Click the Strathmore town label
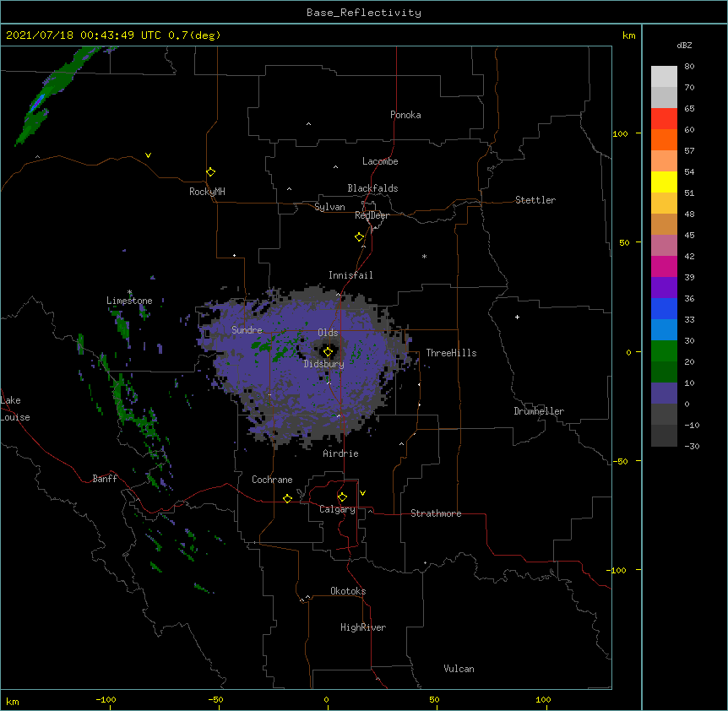This screenshot has width=728, height=711. pos(436,513)
